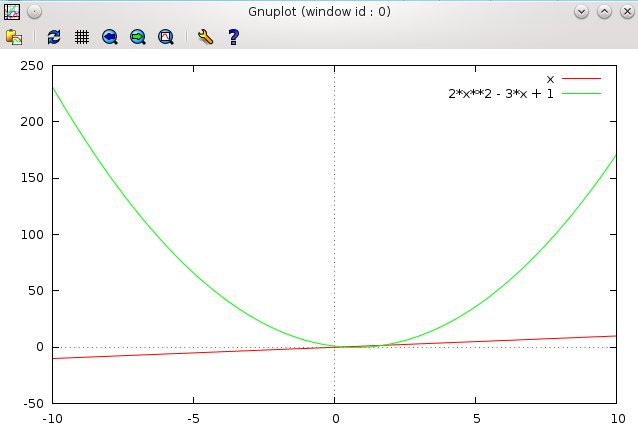The image size is (638, 433).
Task: Toggle the grid display
Action: pyautogui.click(x=82, y=37)
